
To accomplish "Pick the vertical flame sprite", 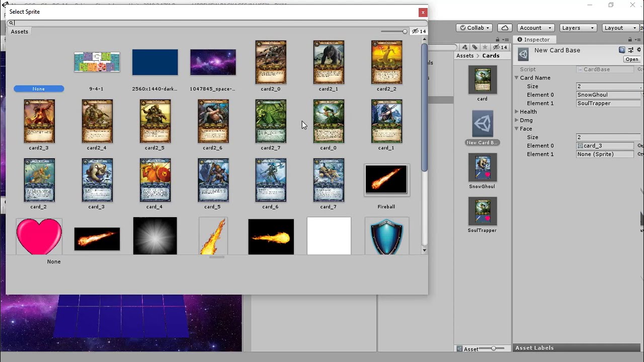I will click(x=213, y=236).
